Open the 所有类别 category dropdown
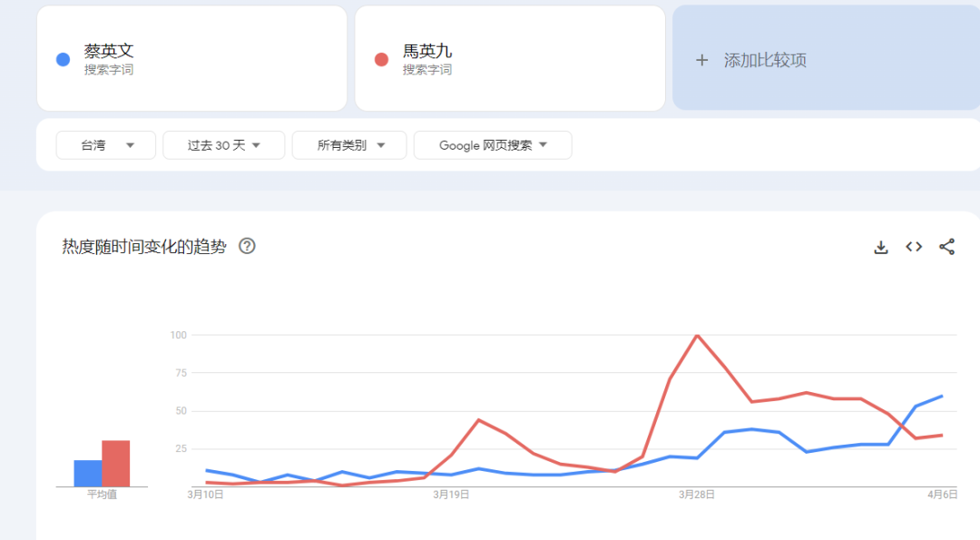 (x=349, y=145)
